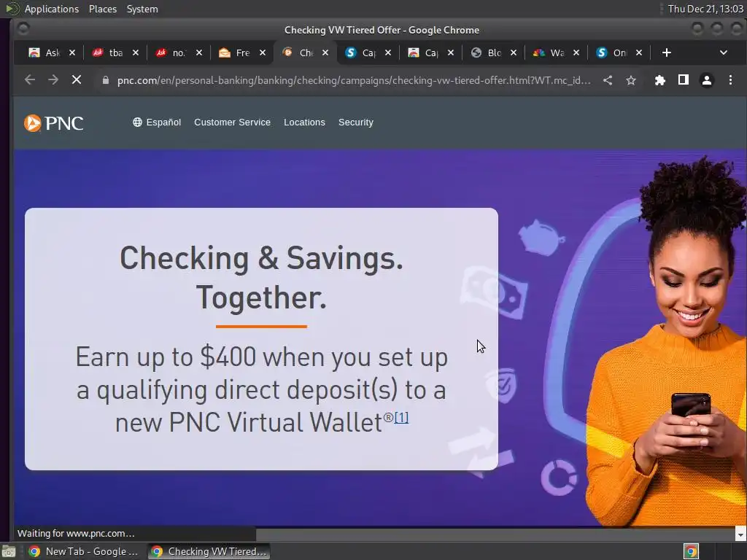Viewport: 747px width, 560px height.
Task: Switch to the tba tab
Action: (x=108, y=52)
